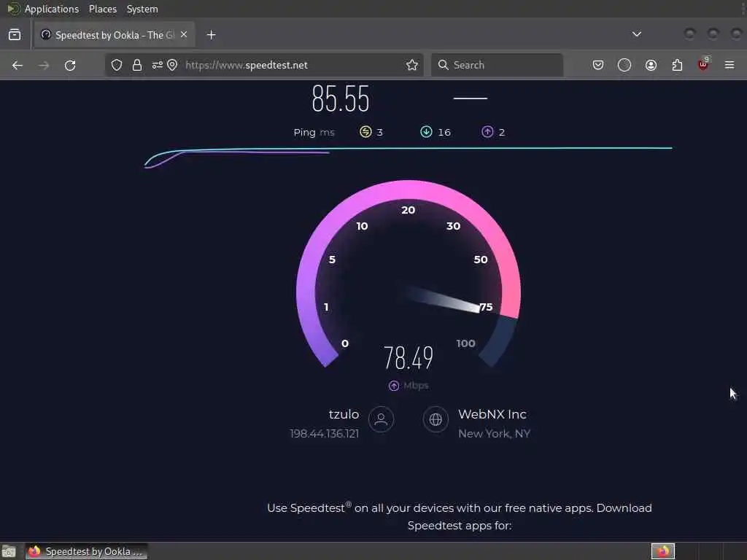This screenshot has width=747, height=560.
Task: Click the Applications menu logo icon
Action: (x=13, y=9)
